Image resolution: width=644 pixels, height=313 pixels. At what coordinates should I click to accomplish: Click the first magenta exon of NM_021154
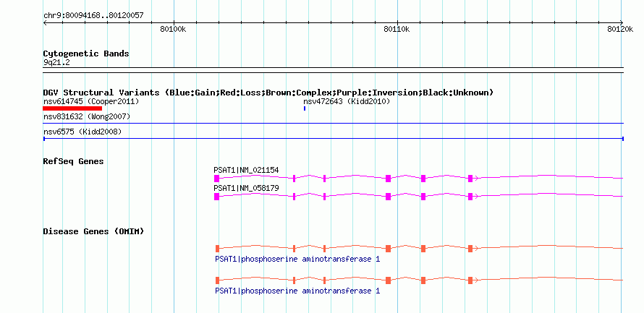tap(216, 178)
